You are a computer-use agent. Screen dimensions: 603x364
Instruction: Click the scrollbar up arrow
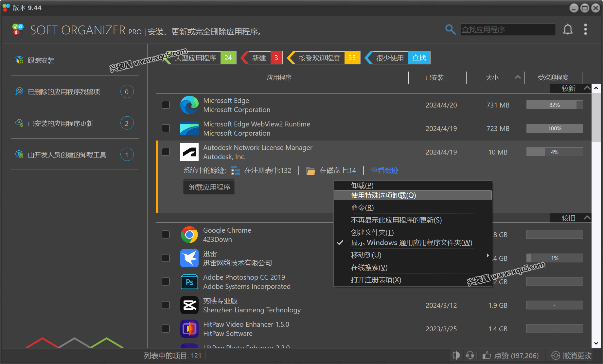pyautogui.click(x=596, y=88)
